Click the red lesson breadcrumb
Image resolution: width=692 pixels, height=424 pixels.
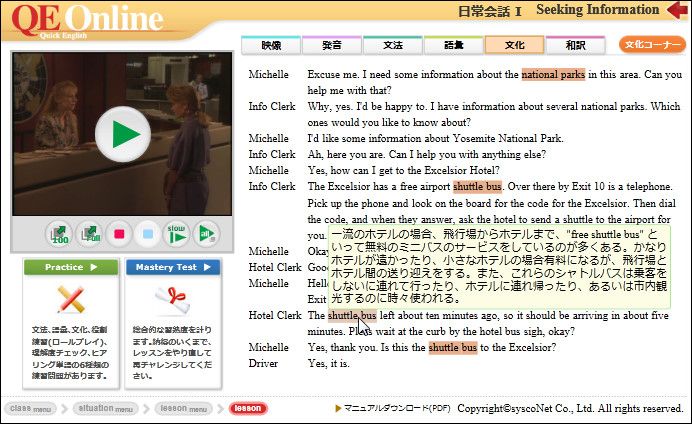tap(248, 409)
